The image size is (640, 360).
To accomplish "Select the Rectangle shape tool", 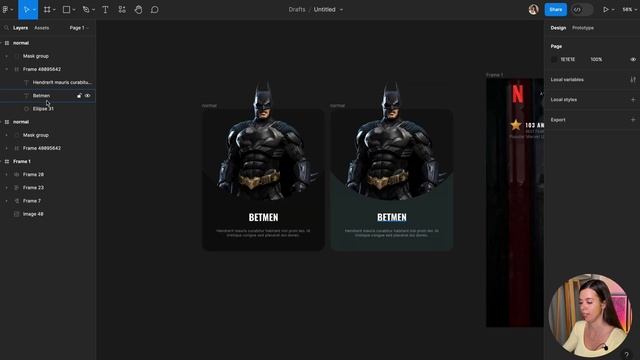I will 66,9.
